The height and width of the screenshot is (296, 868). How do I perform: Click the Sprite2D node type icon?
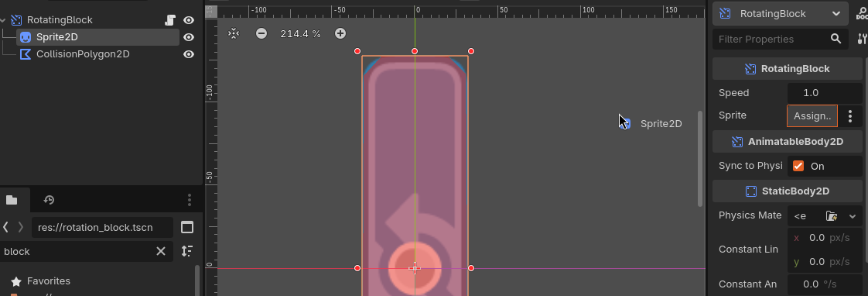tap(26, 37)
